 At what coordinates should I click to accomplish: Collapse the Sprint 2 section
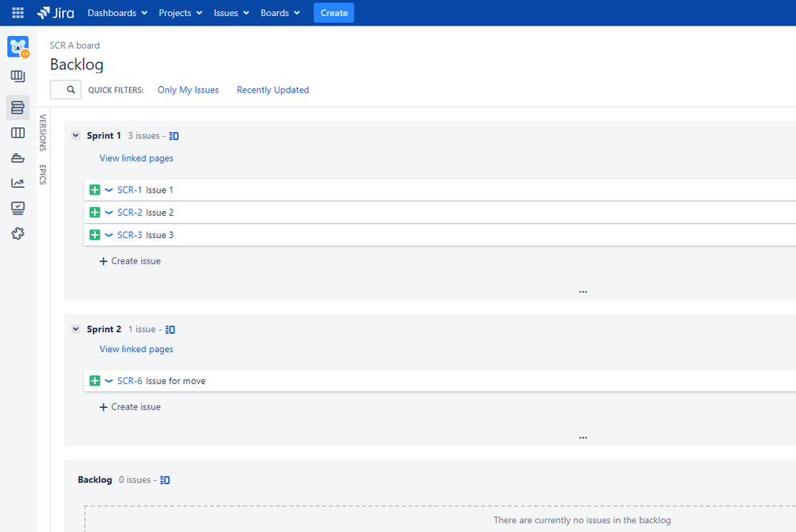coord(76,329)
